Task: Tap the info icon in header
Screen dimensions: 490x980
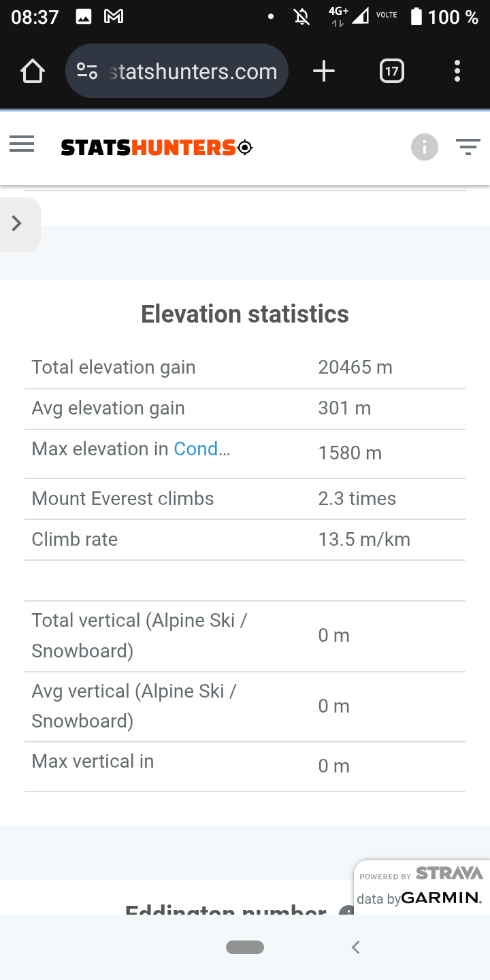Action: 424,147
